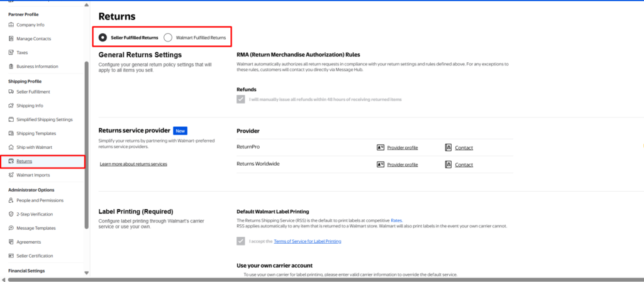Open Manage Contacts page
Screen dimensions: 644x282
[34, 38]
